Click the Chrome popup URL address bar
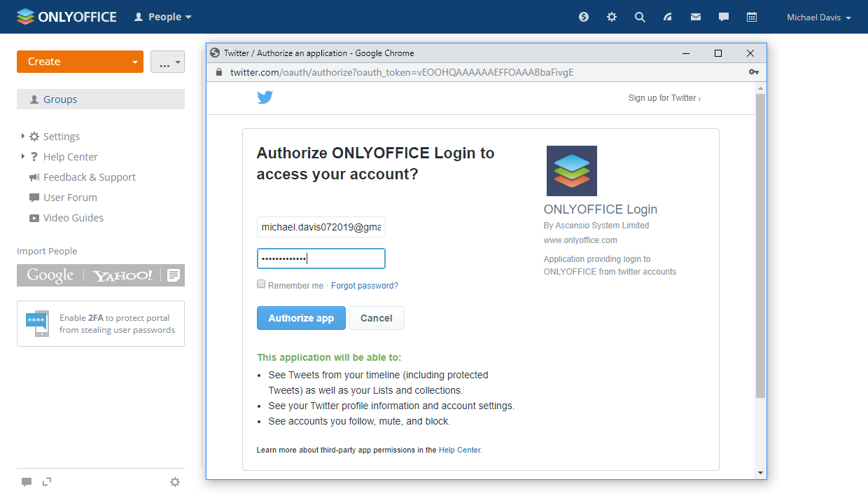868x496 pixels. coord(402,72)
